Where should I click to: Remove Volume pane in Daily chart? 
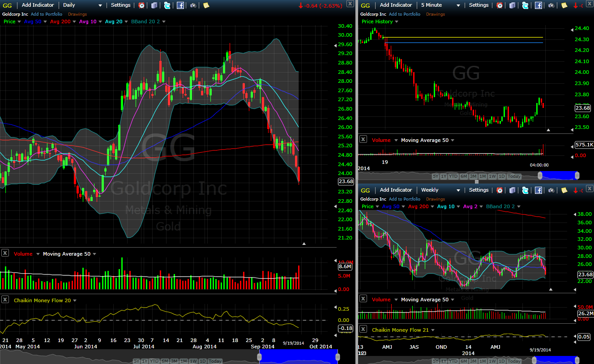coord(5,253)
